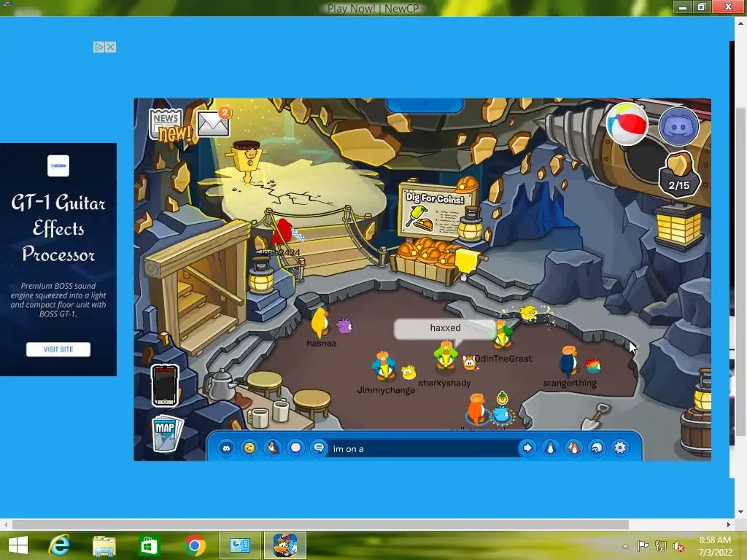This screenshot has width=747, height=560.
Task: Open Internet Explorer from the taskbar
Action: 59,545
